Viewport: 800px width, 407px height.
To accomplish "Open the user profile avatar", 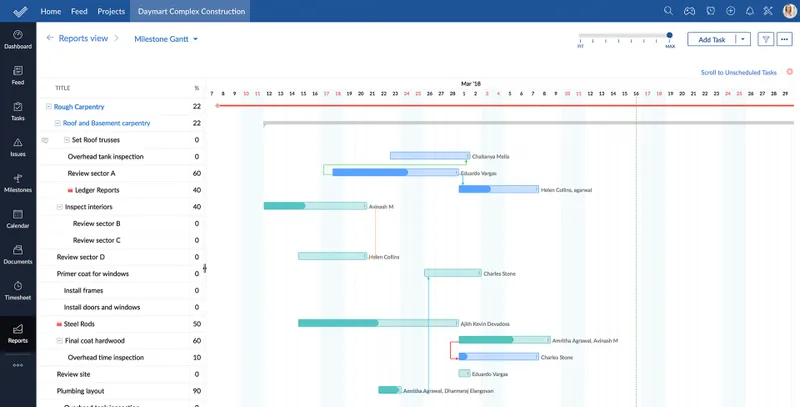I will [x=789, y=11].
